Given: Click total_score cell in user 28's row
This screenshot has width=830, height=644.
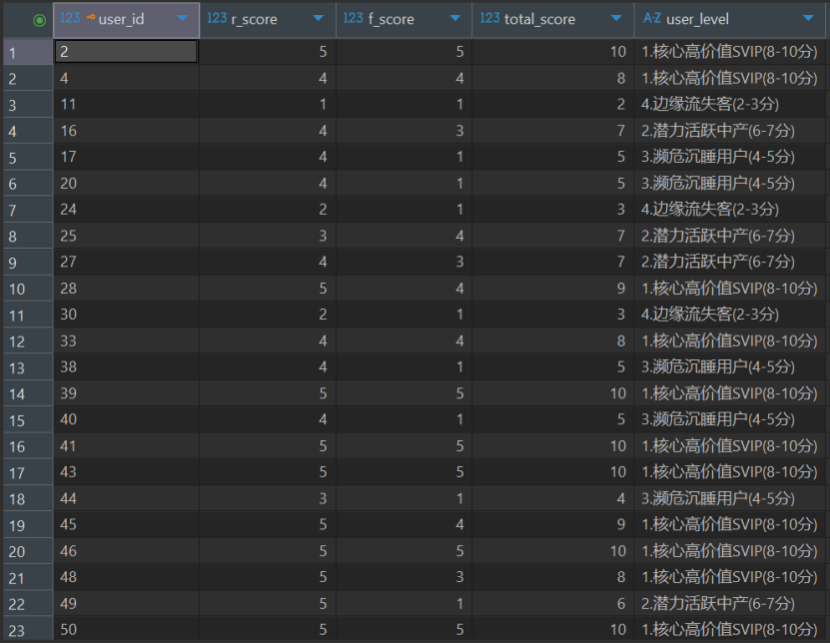Looking at the screenshot, I should [x=553, y=289].
